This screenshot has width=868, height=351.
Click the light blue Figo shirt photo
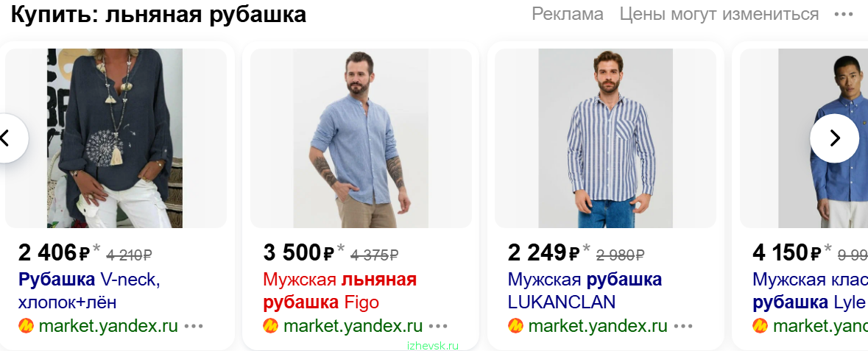tap(361, 138)
